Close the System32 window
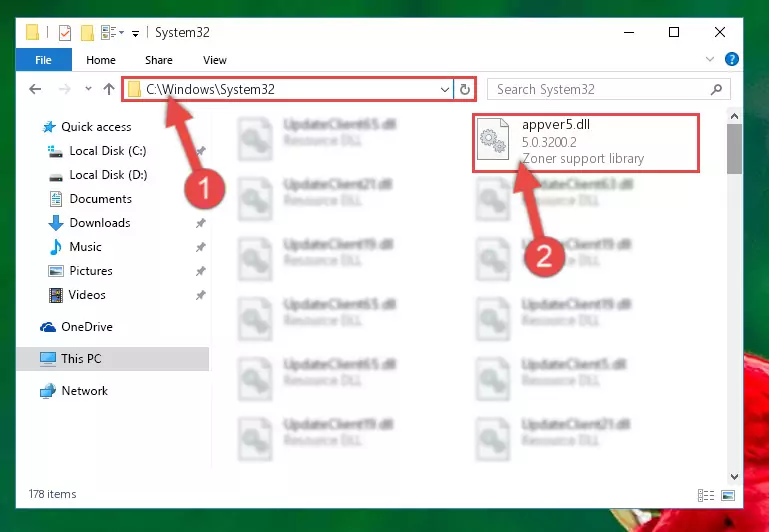 click(x=719, y=32)
